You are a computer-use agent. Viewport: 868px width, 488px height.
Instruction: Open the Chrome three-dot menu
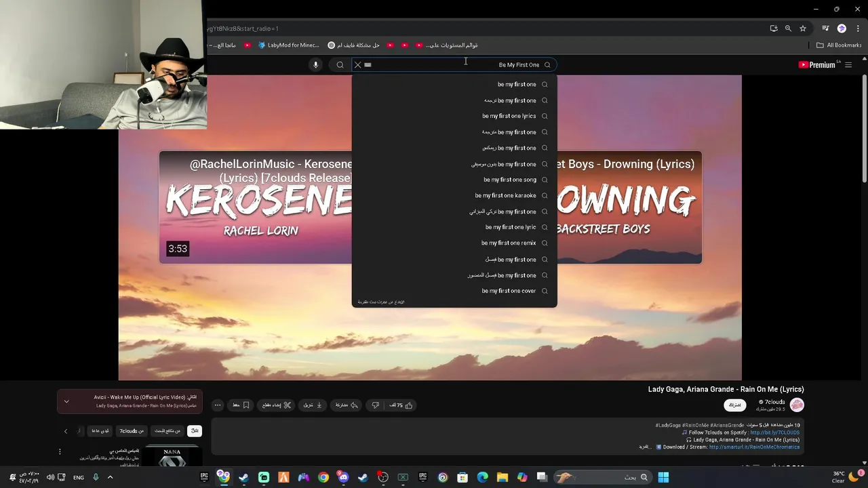pyautogui.click(x=858, y=28)
